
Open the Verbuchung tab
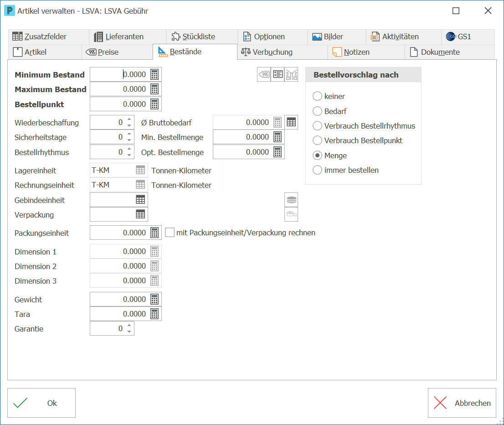click(282, 52)
